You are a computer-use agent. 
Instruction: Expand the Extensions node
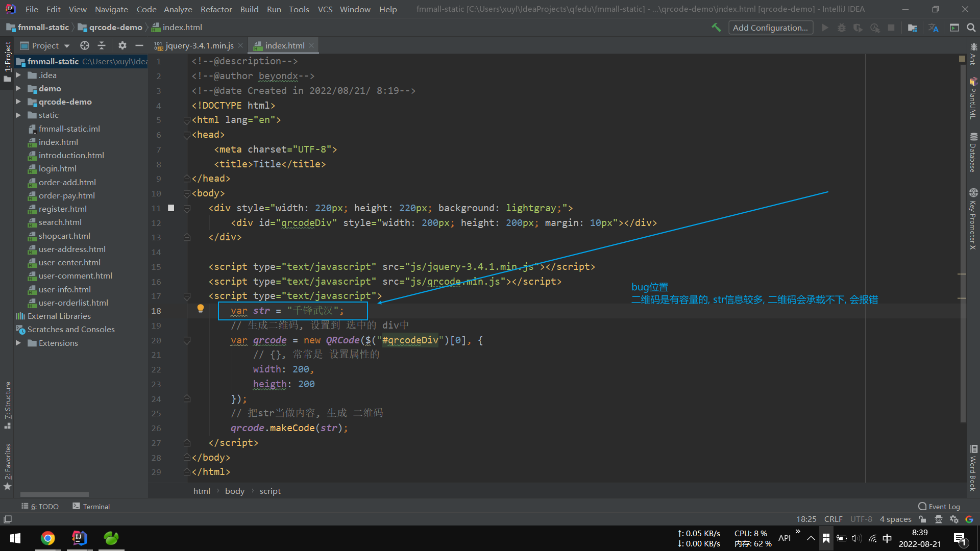coord(18,343)
